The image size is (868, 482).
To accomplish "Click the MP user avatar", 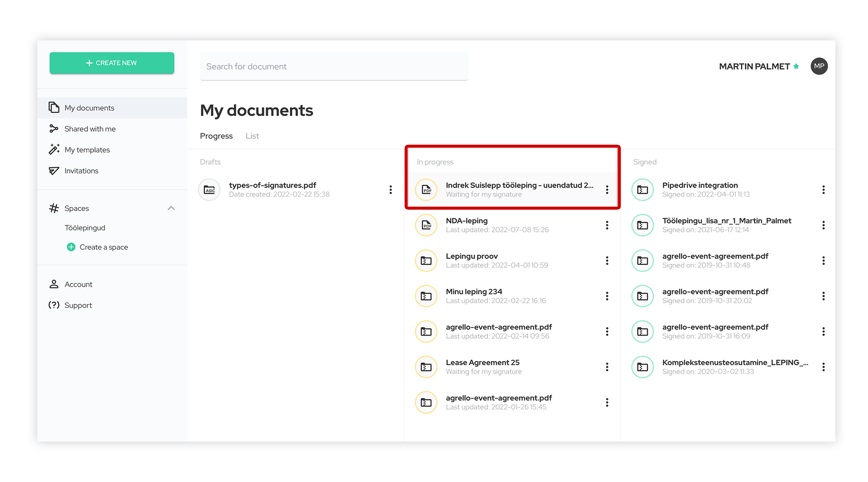I will [819, 66].
